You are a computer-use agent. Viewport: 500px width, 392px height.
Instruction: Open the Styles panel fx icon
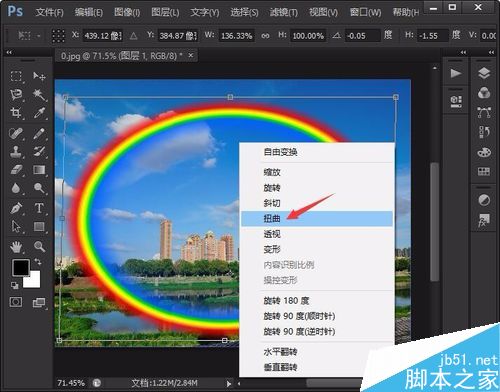(x=484, y=220)
